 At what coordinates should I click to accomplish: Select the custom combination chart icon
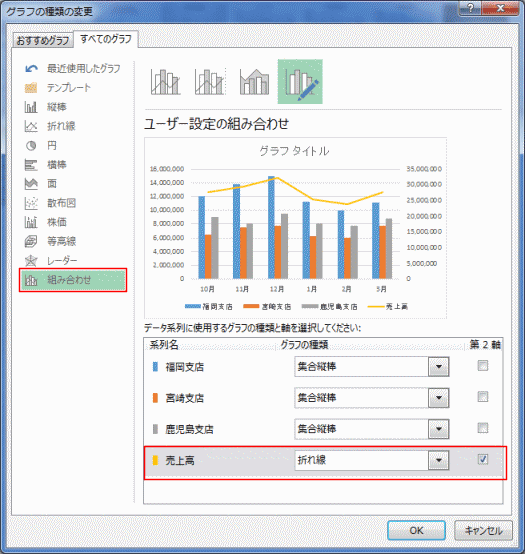300,82
